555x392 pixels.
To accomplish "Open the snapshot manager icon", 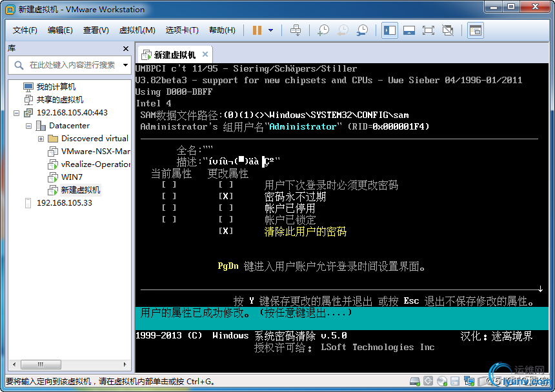I will coord(362,30).
